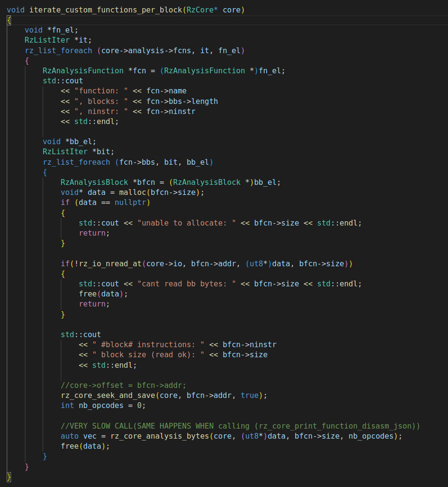Click the commented core->offset line
Image resolution: width=448 pixels, height=487 pixels.
123,385
